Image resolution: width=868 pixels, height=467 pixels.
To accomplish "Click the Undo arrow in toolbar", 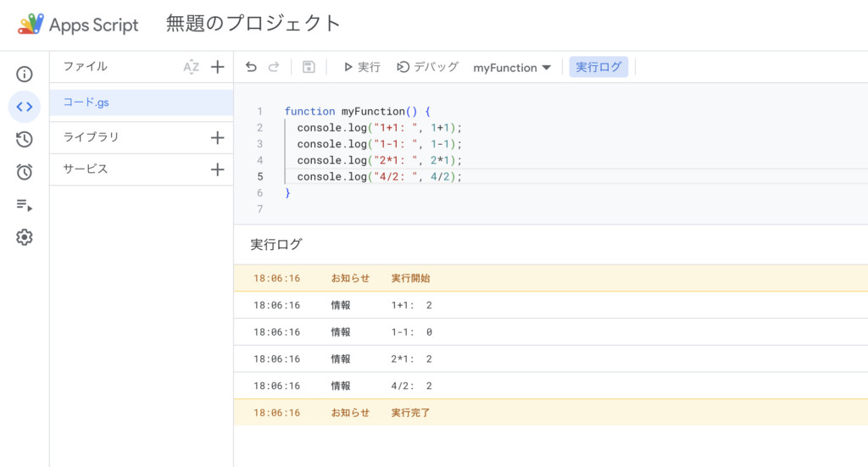I will (x=251, y=67).
